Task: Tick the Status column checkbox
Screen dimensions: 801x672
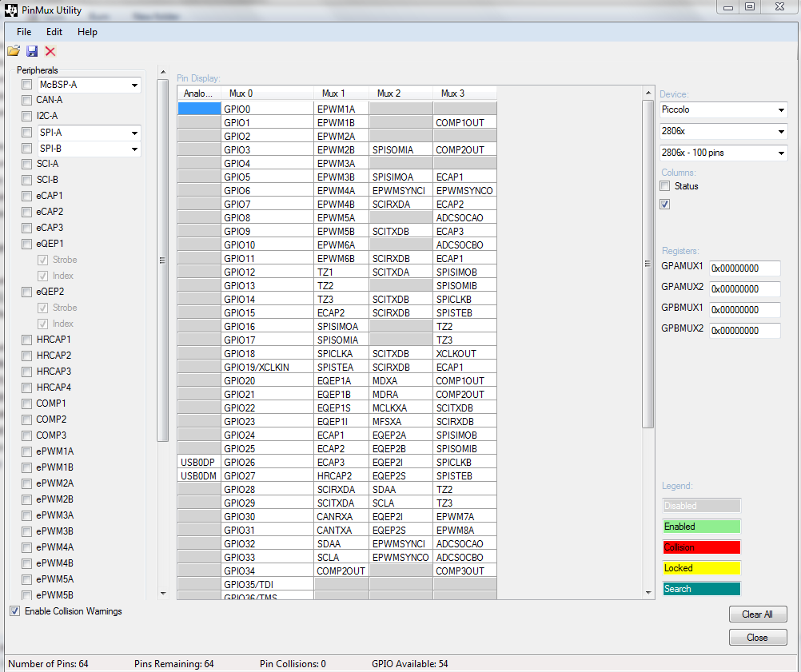Action: [x=665, y=186]
